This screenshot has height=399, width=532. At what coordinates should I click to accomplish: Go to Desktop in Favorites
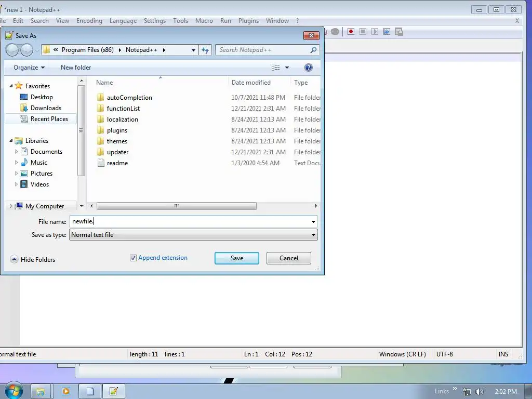pyautogui.click(x=42, y=97)
